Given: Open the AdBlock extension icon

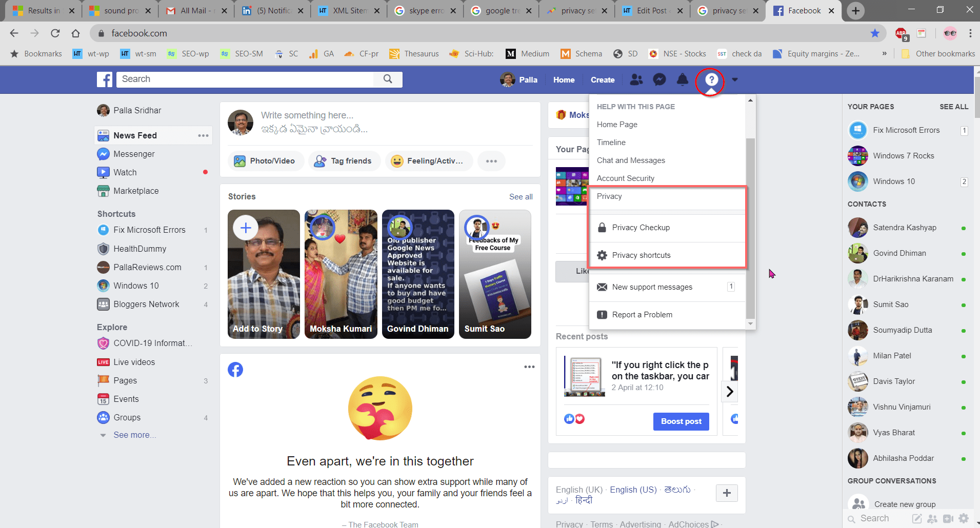Looking at the screenshot, I should pos(901,34).
